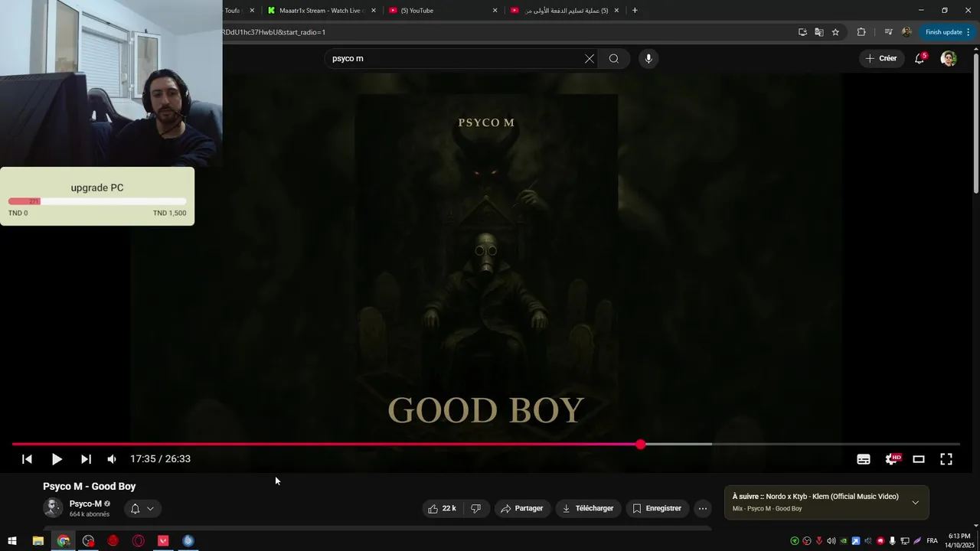Go back to the previous video
Screen dimensions: 980x551
pos(27,459)
